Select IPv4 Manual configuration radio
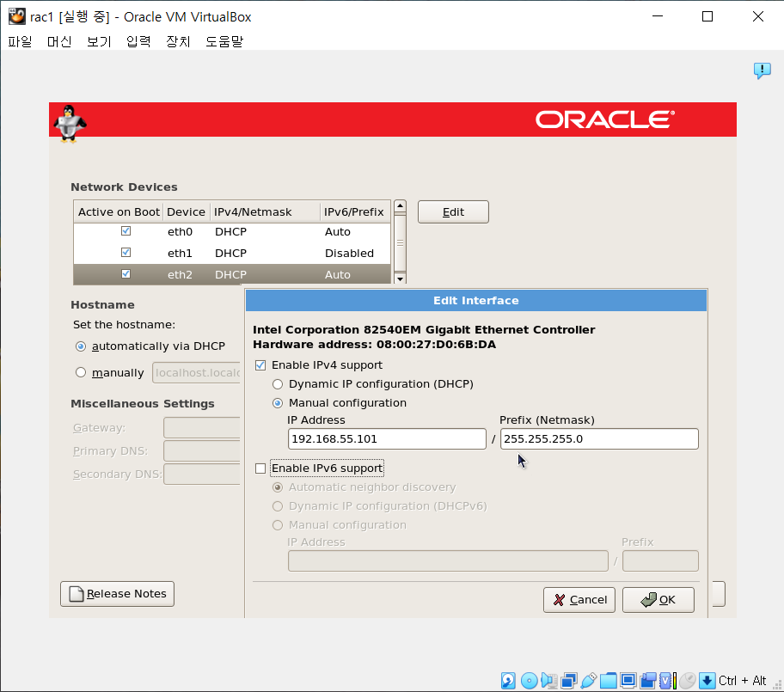 (278, 403)
